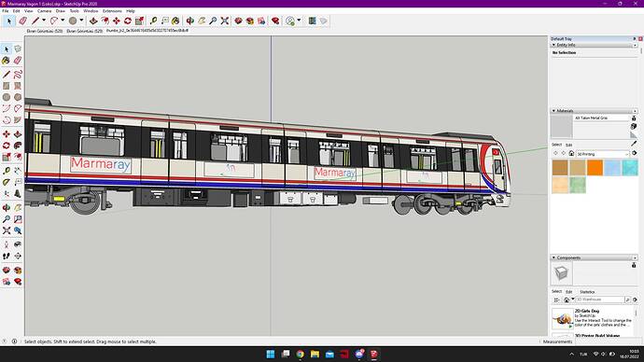Select the Polygon tool in left toolbar
Screen dimensions: 644x362
pyautogui.click(x=18, y=97)
